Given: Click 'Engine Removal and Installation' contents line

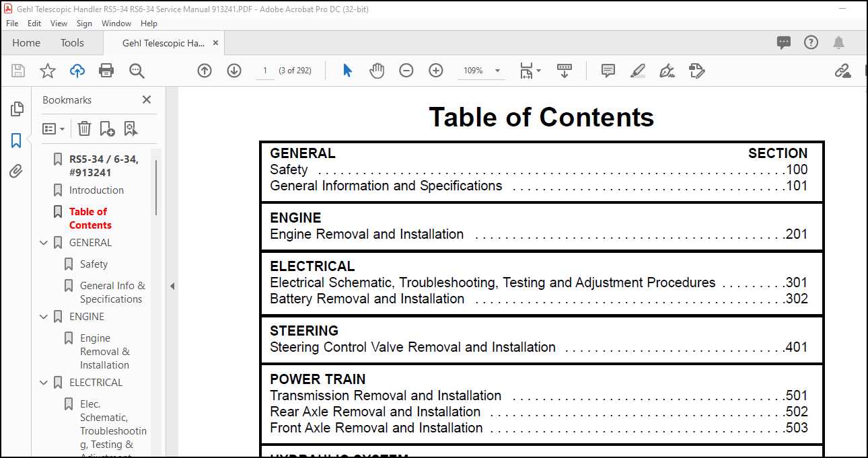Looking at the screenshot, I should [x=538, y=235].
